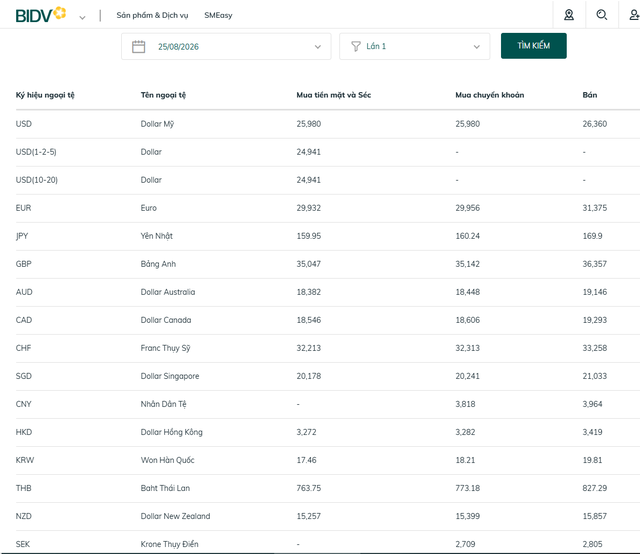Click the HKD cash rate 3,272

(306, 432)
